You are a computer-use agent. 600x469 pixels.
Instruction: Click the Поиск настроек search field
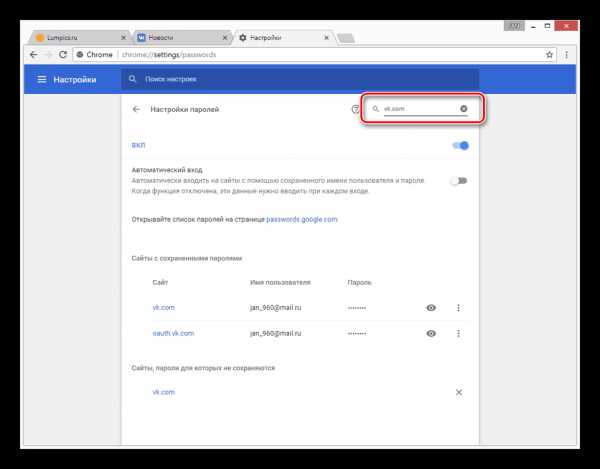click(x=300, y=79)
